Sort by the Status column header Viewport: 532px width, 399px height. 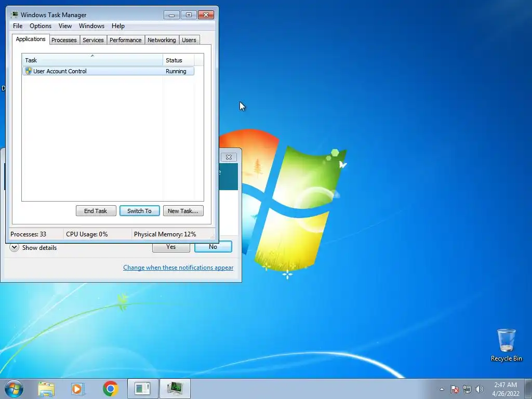[x=179, y=60]
